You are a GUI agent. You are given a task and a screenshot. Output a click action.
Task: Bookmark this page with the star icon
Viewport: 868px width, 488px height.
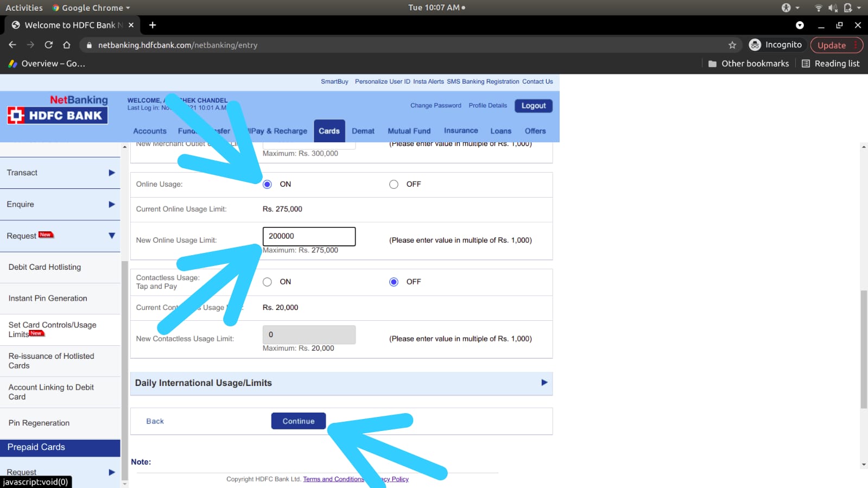pos(732,45)
